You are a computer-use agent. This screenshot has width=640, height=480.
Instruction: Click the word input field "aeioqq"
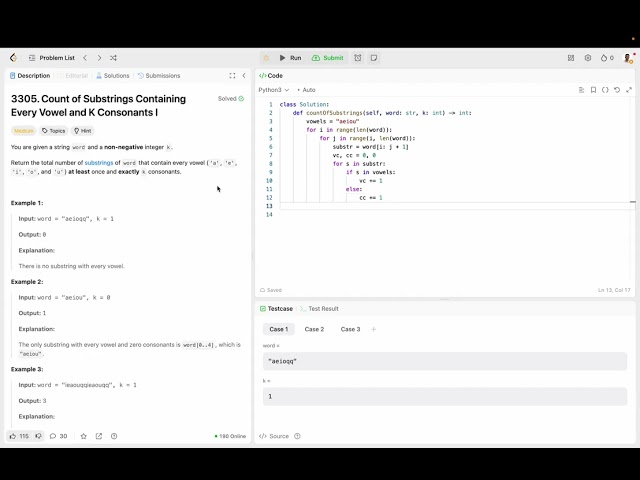pos(444,361)
